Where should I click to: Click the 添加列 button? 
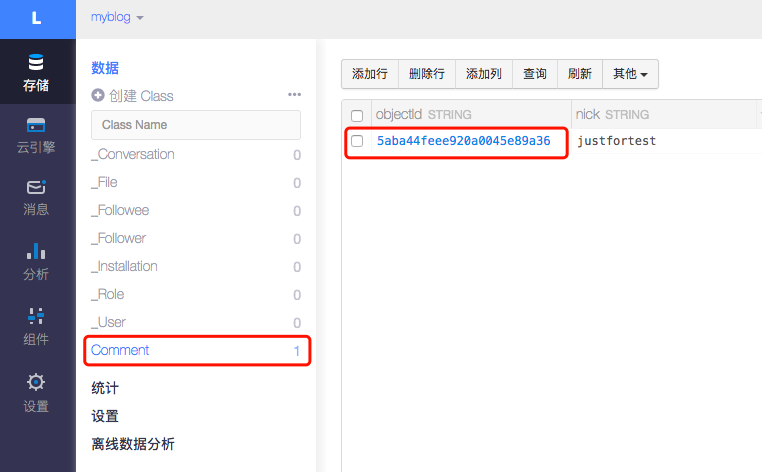pyautogui.click(x=484, y=74)
